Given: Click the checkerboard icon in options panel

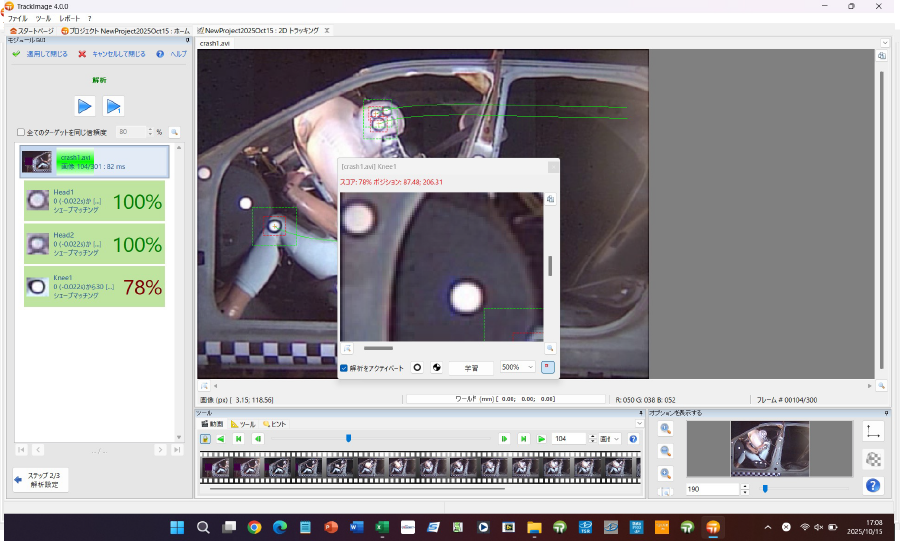Looking at the screenshot, I should tap(872, 458).
